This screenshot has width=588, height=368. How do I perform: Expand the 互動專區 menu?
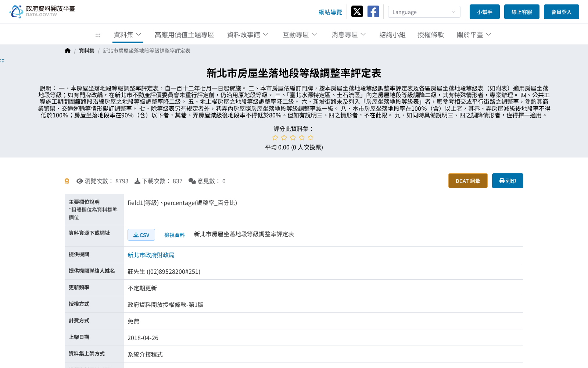point(300,35)
